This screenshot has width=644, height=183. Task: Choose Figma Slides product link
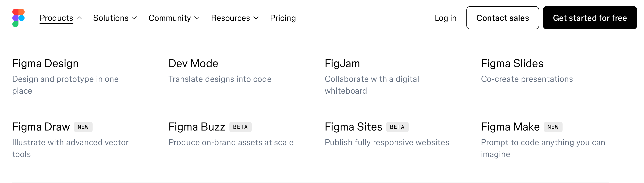coord(512,63)
